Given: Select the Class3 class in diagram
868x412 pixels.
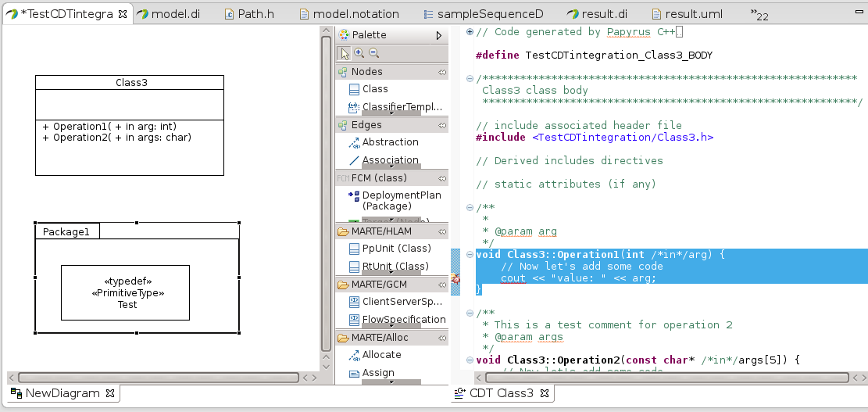Looking at the screenshot, I should click(130, 82).
